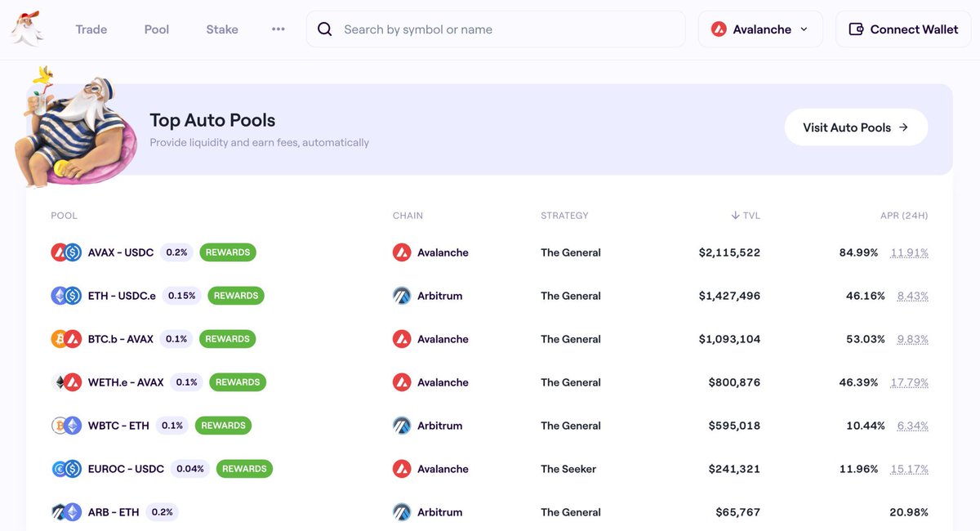The image size is (980, 531).
Task: Open the ARB - ETH pool name
Action: 114,512
